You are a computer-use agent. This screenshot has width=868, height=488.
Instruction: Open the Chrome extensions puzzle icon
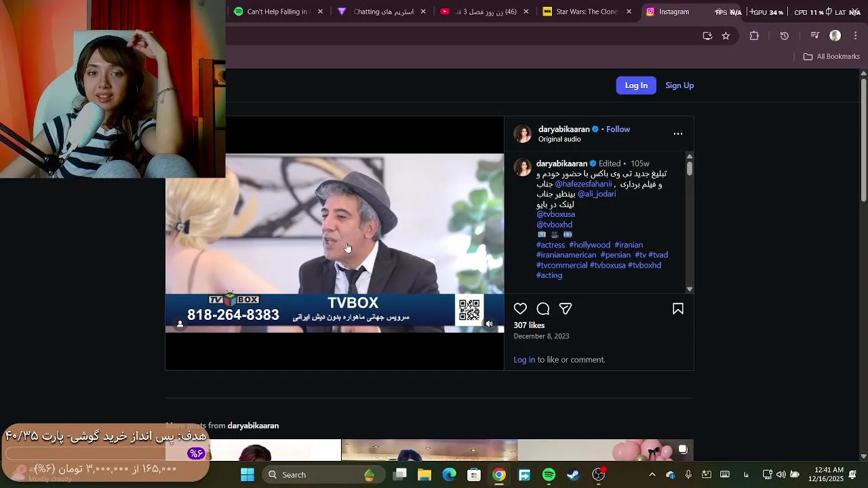tap(754, 36)
